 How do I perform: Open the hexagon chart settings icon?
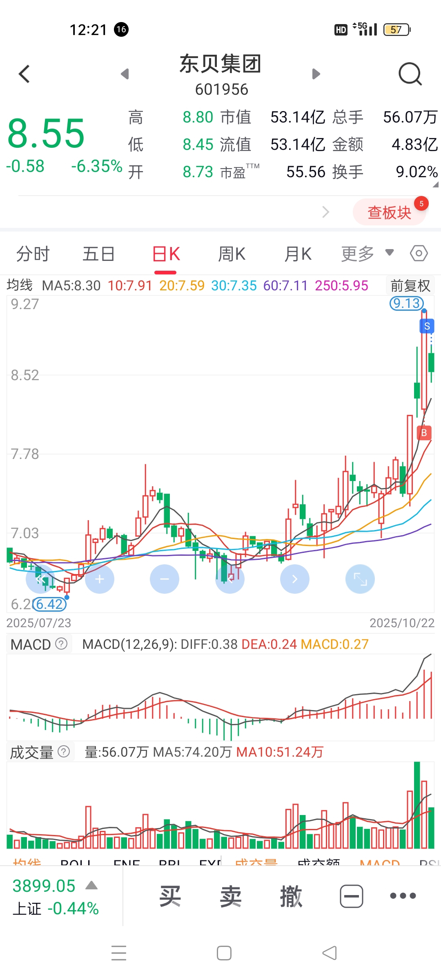pos(419,254)
